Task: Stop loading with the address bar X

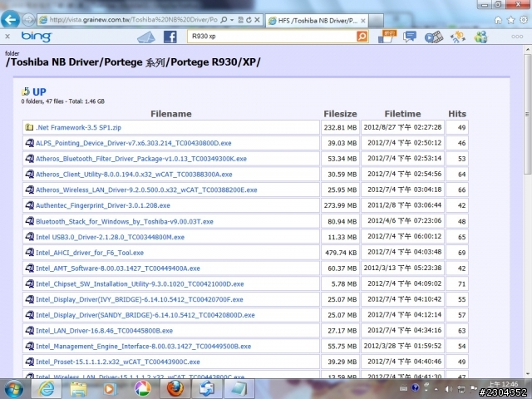Action: pyautogui.click(x=257, y=20)
